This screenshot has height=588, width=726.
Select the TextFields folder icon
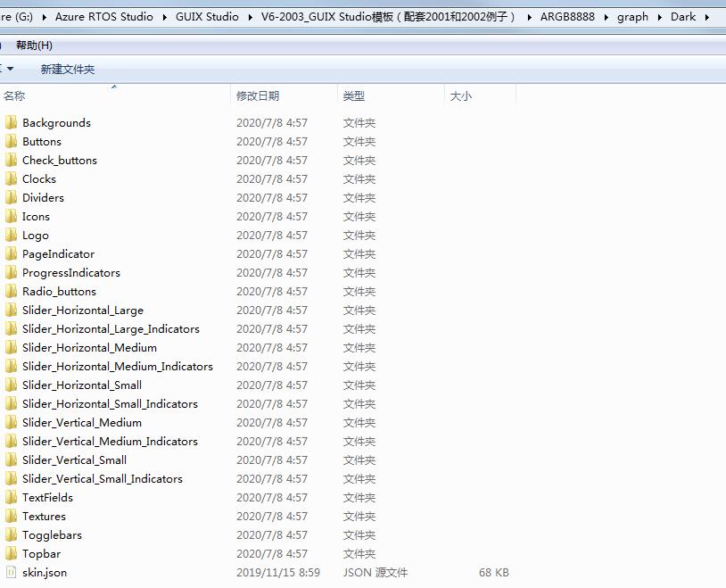[11, 498]
